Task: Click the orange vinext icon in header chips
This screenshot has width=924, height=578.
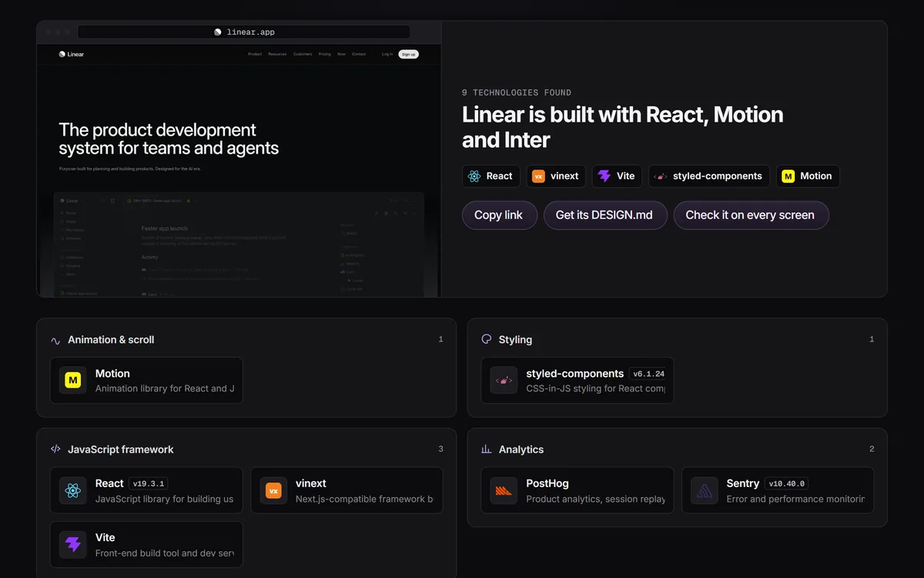Action: pyautogui.click(x=538, y=176)
